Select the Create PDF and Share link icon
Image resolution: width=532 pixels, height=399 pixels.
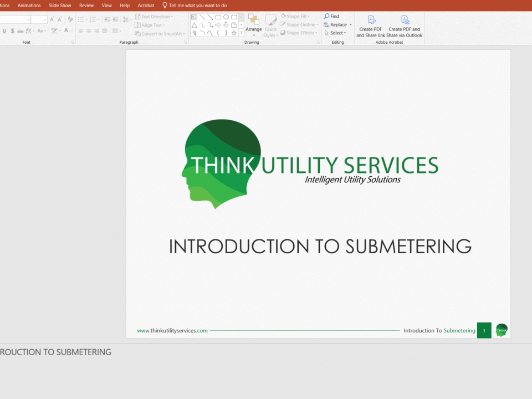pyautogui.click(x=371, y=24)
